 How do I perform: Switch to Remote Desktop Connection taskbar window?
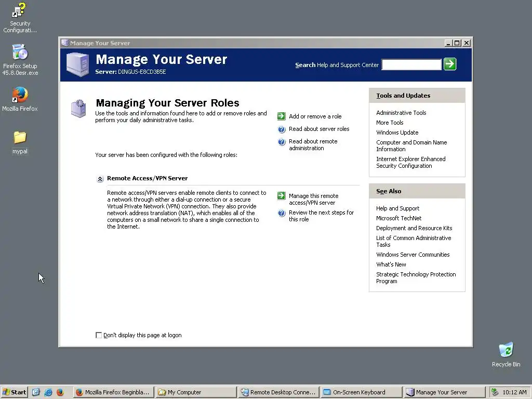[278, 392]
